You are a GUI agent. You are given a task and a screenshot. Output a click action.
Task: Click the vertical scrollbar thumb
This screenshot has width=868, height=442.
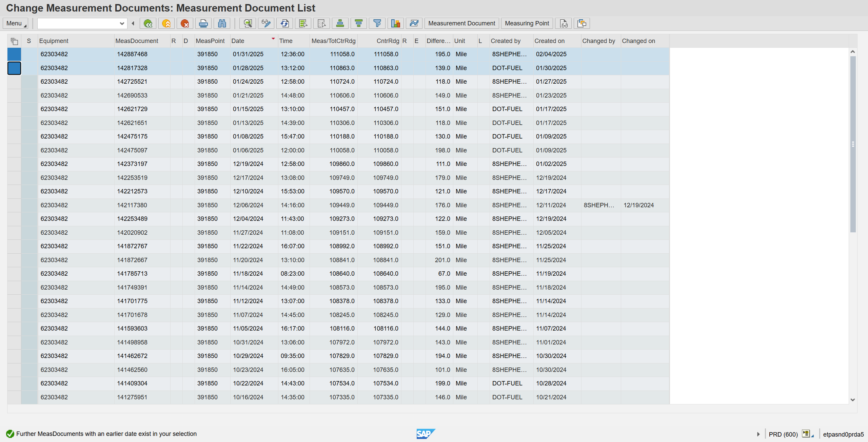pyautogui.click(x=853, y=144)
